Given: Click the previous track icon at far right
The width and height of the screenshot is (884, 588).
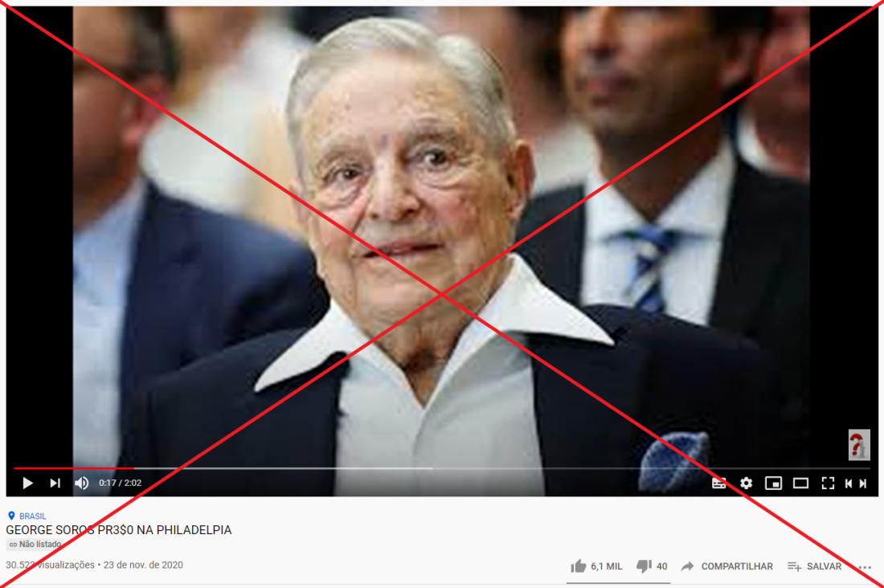Looking at the screenshot, I should coord(849,483).
